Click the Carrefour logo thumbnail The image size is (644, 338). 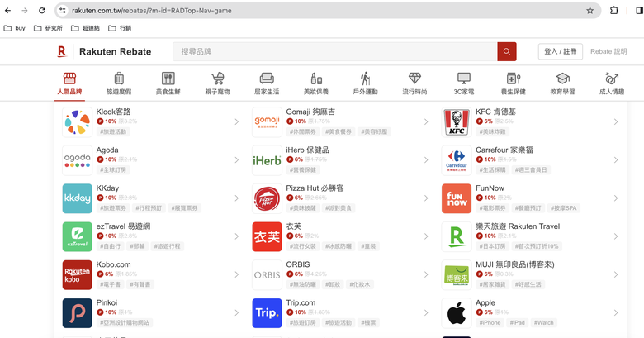click(x=457, y=160)
